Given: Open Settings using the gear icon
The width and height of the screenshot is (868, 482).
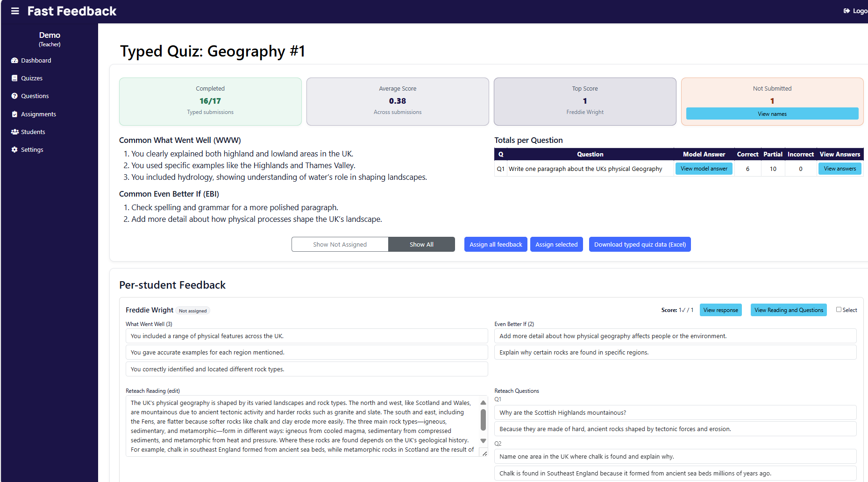Looking at the screenshot, I should (x=14, y=149).
